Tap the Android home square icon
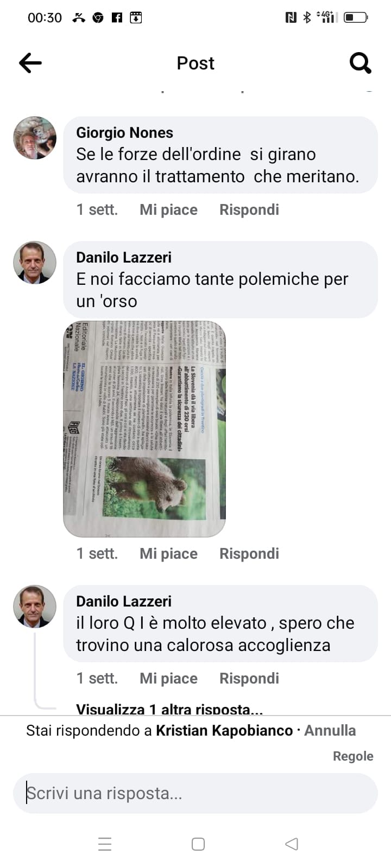 pos(198,844)
